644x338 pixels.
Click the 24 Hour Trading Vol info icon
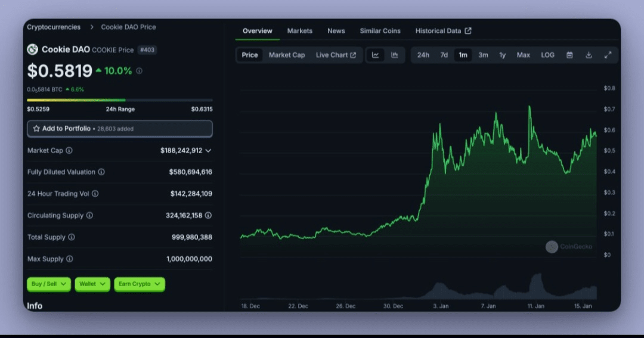tap(95, 194)
